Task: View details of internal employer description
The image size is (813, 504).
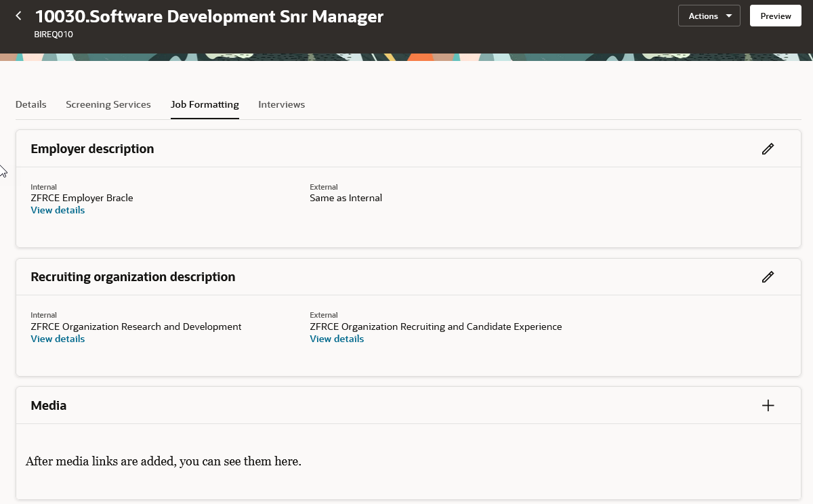Action: pyautogui.click(x=58, y=210)
